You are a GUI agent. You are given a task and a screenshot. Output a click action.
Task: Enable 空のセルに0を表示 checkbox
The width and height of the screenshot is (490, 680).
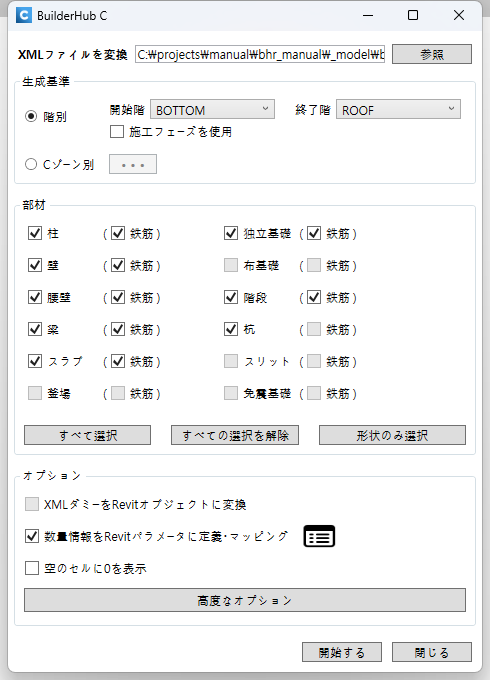click(x=32, y=568)
